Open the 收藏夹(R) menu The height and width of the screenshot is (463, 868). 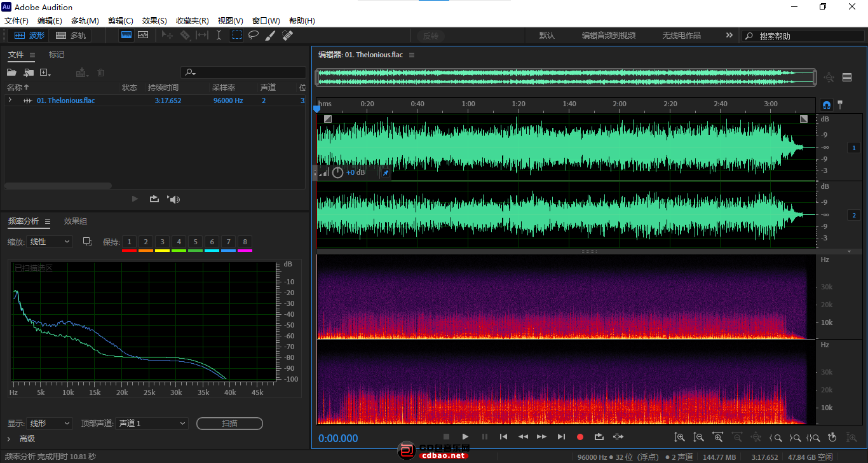coord(193,21)
